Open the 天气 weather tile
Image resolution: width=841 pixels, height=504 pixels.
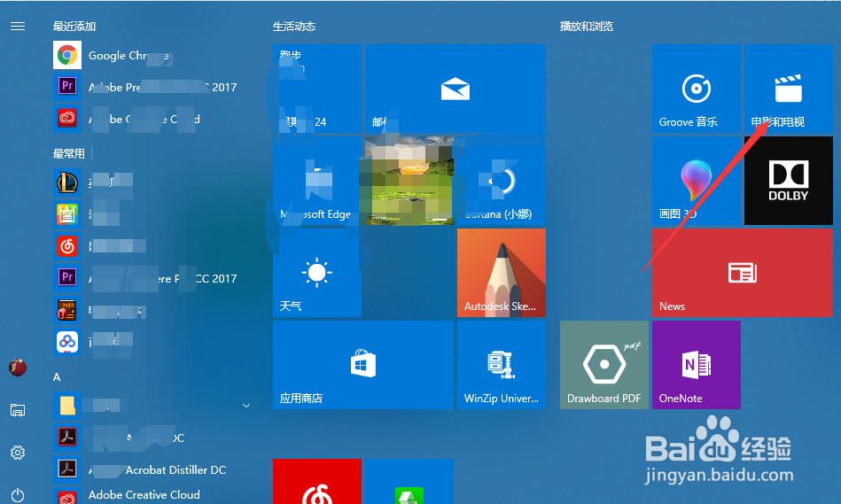pyautogui.click(x=317, y=273)
